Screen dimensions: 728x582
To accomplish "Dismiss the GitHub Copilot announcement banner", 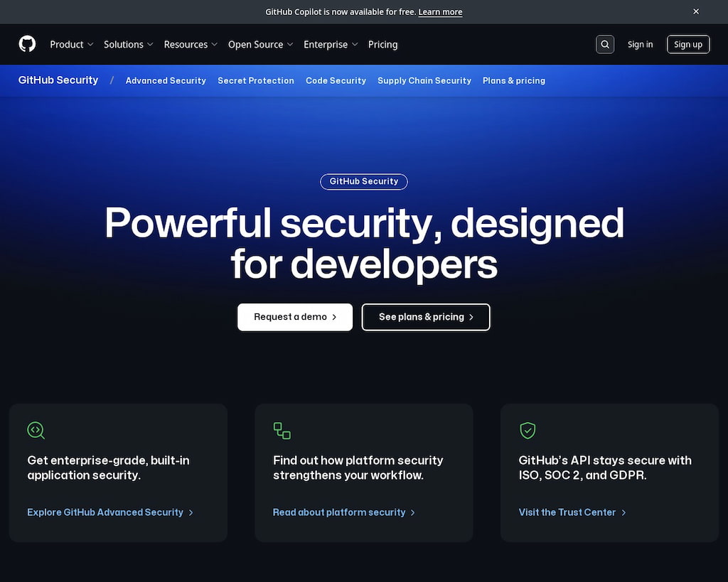I will point(695,11).
